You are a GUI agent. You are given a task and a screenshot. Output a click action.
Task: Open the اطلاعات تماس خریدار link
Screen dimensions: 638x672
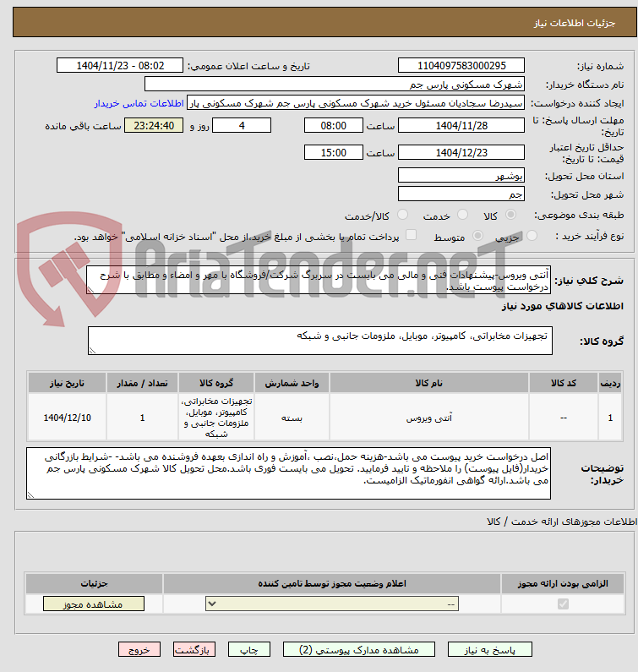pyautogui.click(x=139, y=103)
